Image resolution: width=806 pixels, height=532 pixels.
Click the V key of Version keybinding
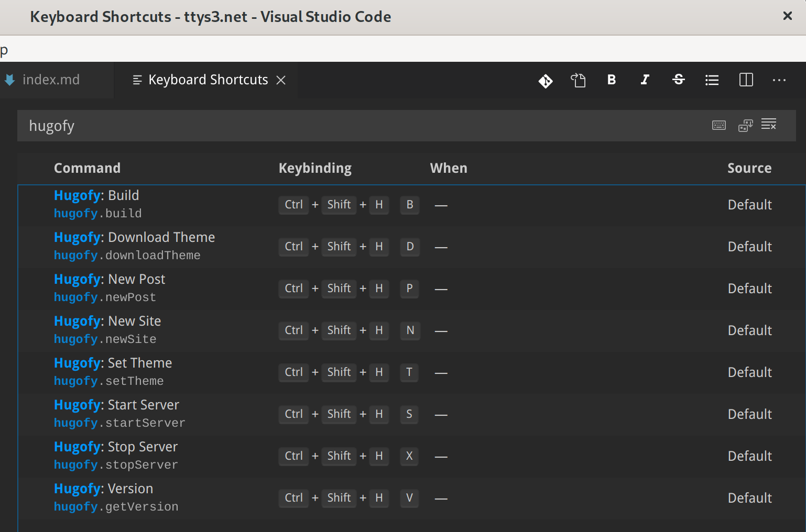(409, 498)
